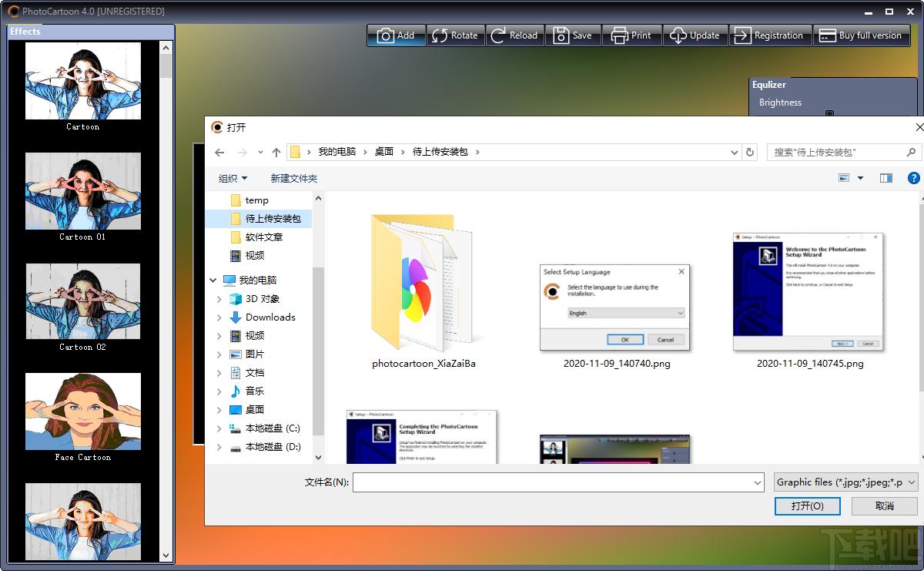The image size is (924, 571).
Task: Expand the 3D 对象 tree node
Action: pyautogui.click(x=219, y=299)
